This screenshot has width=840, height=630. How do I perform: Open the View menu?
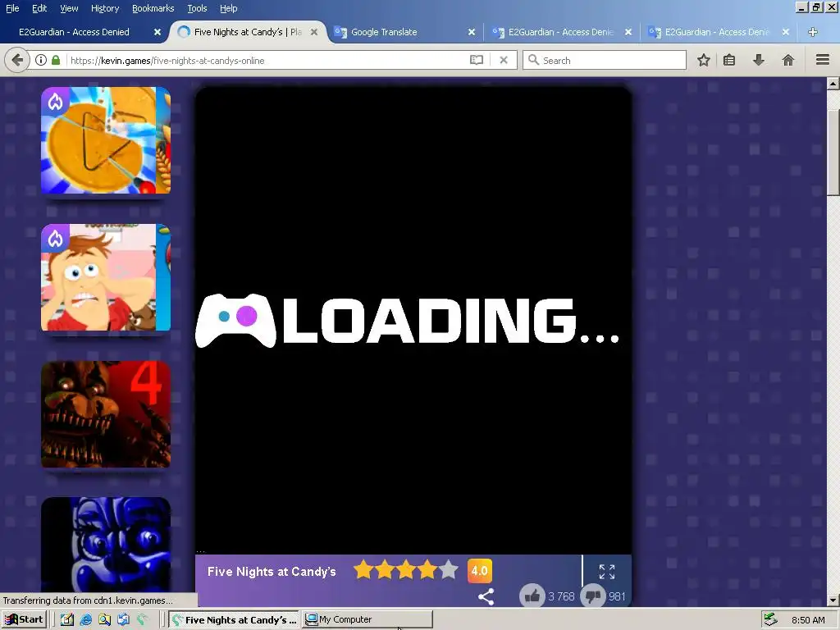click(69, 8)
